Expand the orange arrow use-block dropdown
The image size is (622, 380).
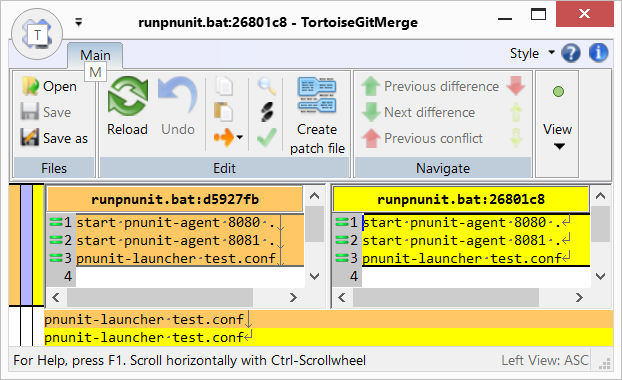240,138
